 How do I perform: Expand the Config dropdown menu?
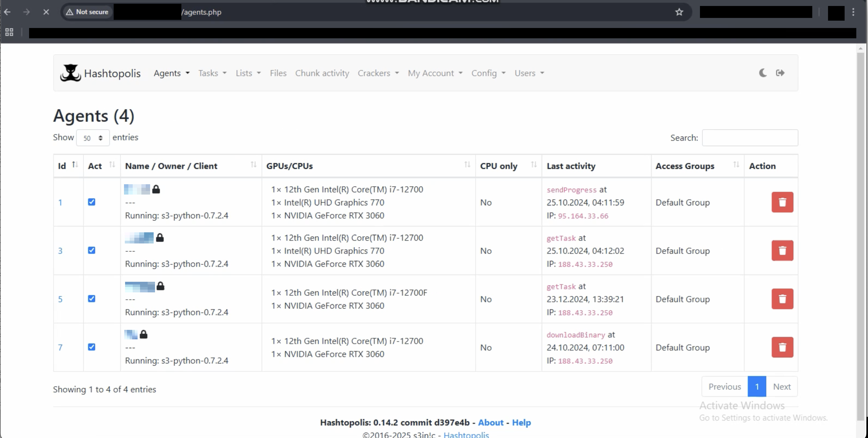click(x=488, y=73)
